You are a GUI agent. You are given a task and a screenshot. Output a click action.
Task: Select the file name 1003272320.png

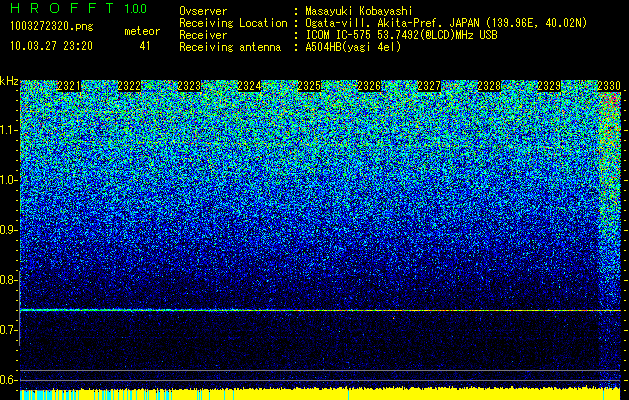[52, 27]
